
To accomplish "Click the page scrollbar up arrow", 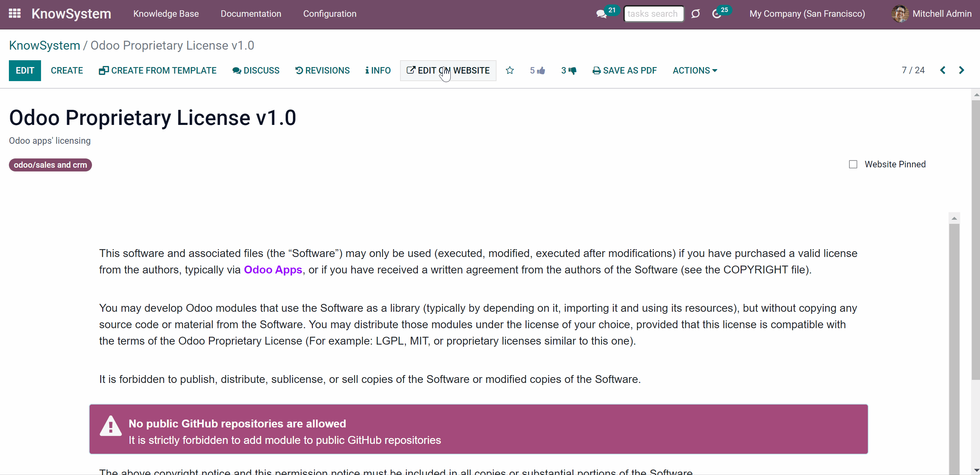I will 976,94.
